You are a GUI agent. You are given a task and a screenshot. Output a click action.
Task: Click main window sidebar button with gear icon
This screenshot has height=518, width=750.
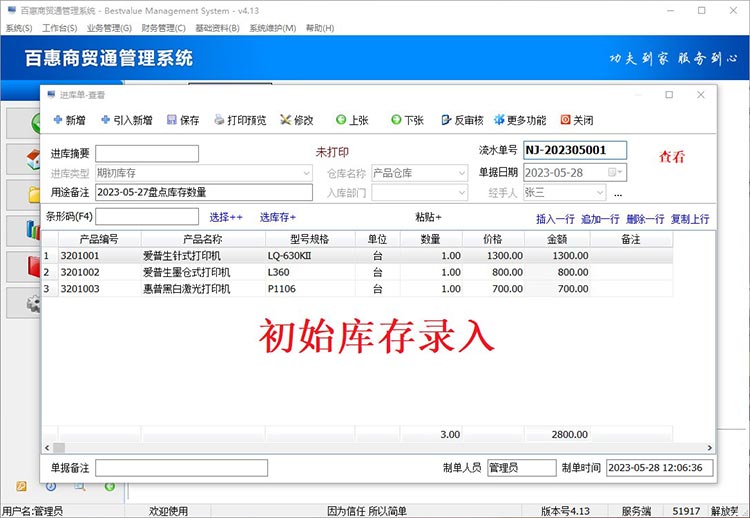point(23,303)
